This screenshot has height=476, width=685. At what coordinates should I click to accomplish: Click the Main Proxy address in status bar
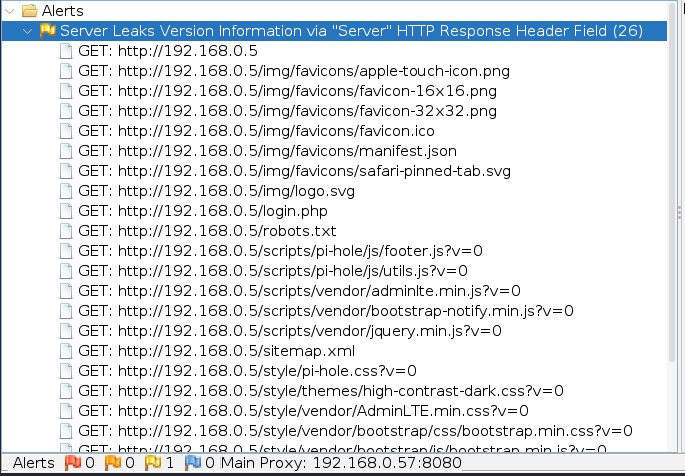[341, 463]
